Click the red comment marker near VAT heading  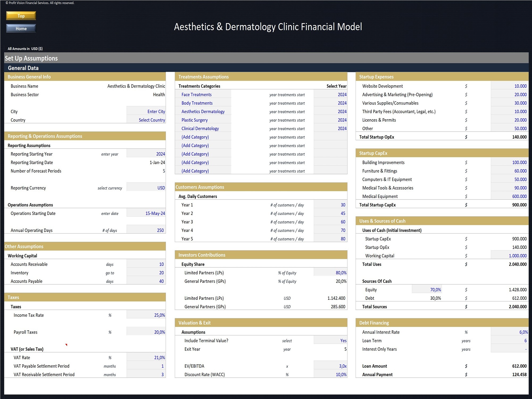pyautogui.click(x=66, y=345)
